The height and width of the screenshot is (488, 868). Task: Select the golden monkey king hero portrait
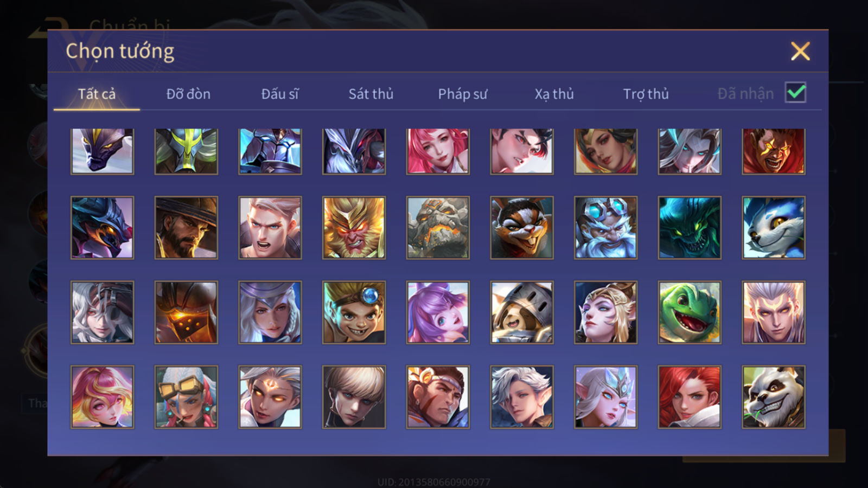coord(354,228)
